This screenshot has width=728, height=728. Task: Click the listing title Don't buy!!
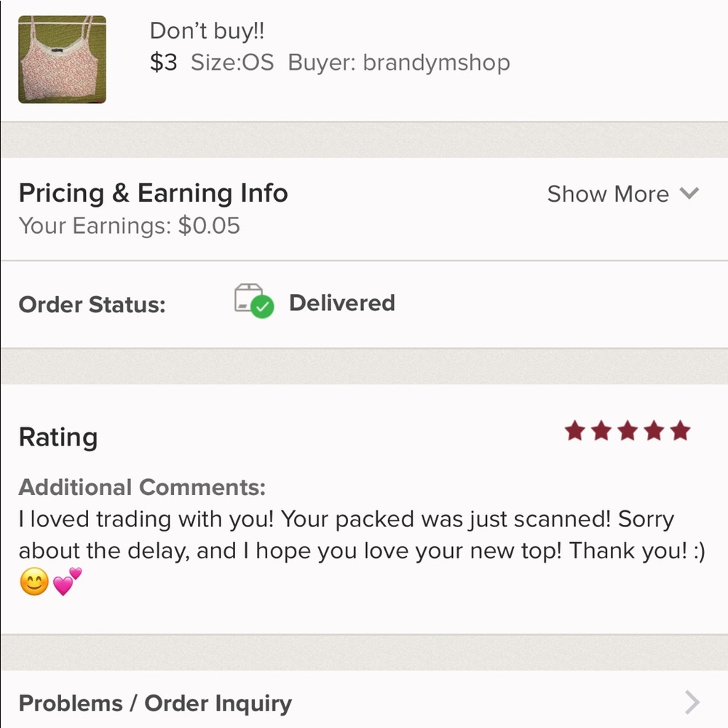click(207, 31)
